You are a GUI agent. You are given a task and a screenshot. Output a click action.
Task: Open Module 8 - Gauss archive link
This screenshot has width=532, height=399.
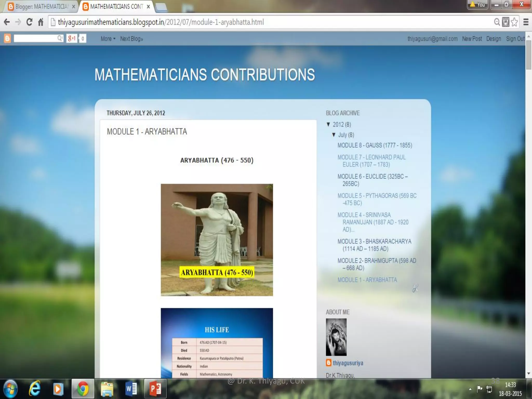375,145
